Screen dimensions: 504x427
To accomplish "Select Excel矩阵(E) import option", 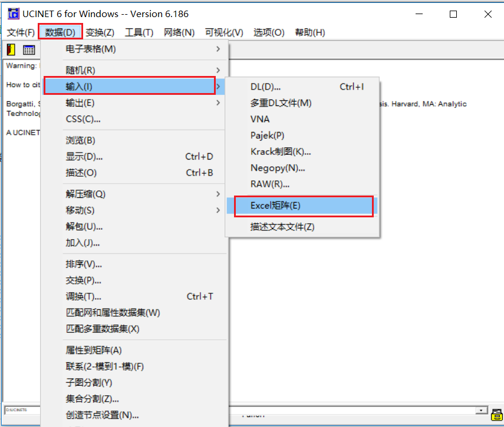I will (304, 206).
